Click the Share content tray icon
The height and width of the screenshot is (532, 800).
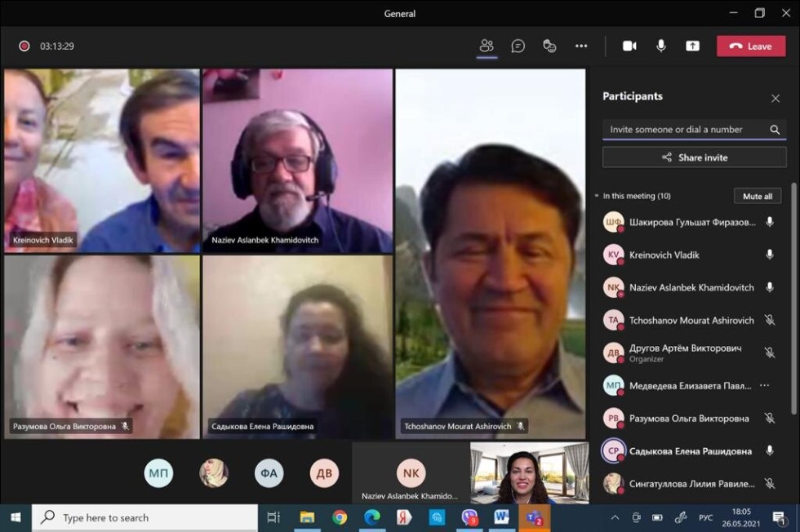coord(692,46)
